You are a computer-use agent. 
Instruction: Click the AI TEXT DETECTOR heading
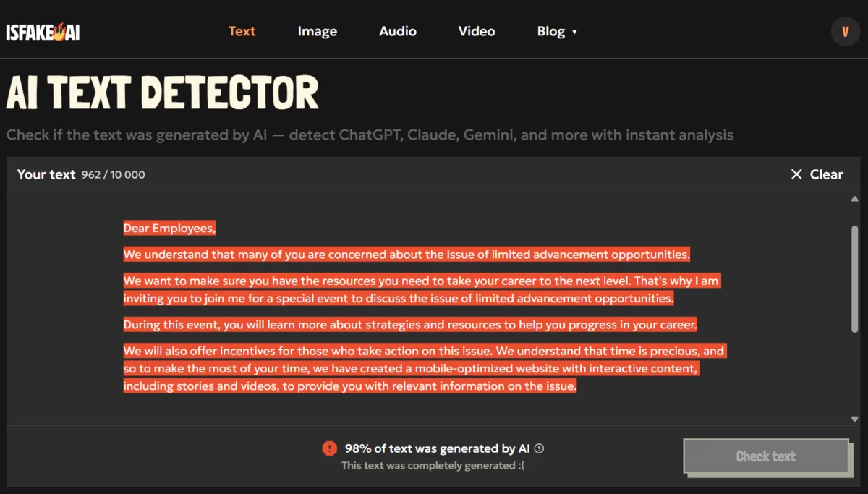point(162,93)
